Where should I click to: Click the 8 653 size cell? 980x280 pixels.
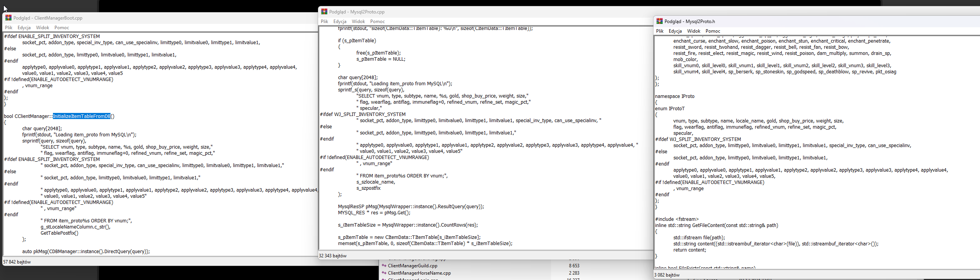click(x=574, y=265)
